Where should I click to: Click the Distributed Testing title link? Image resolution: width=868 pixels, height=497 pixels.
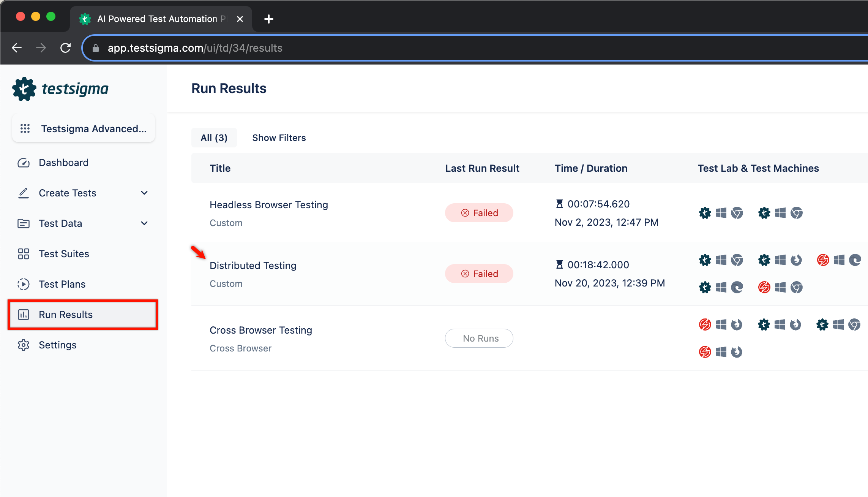coord(253,265)
